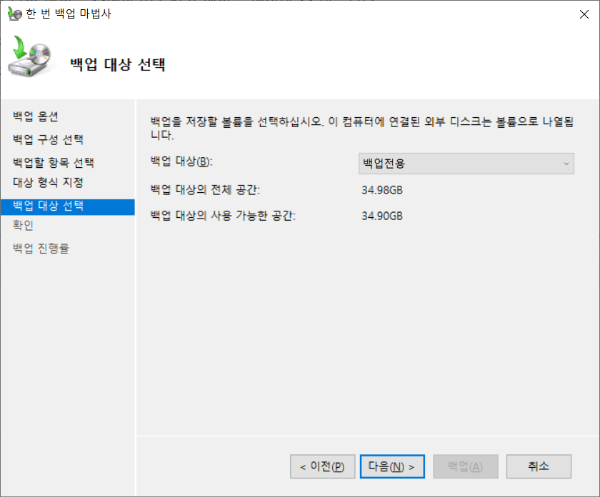Cancel the wizard with 취소
The image size is (600, 497).
pyautogui.click(x=539, y=466)
